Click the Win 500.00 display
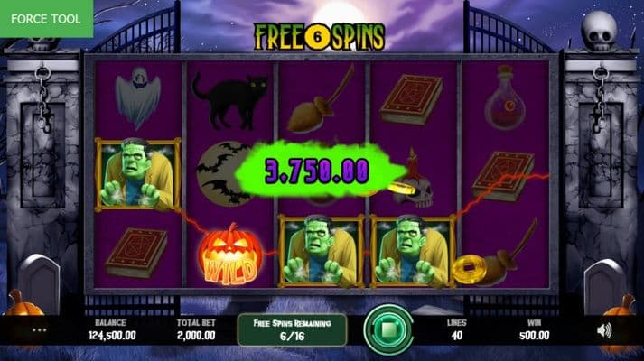 click(534, 329)
